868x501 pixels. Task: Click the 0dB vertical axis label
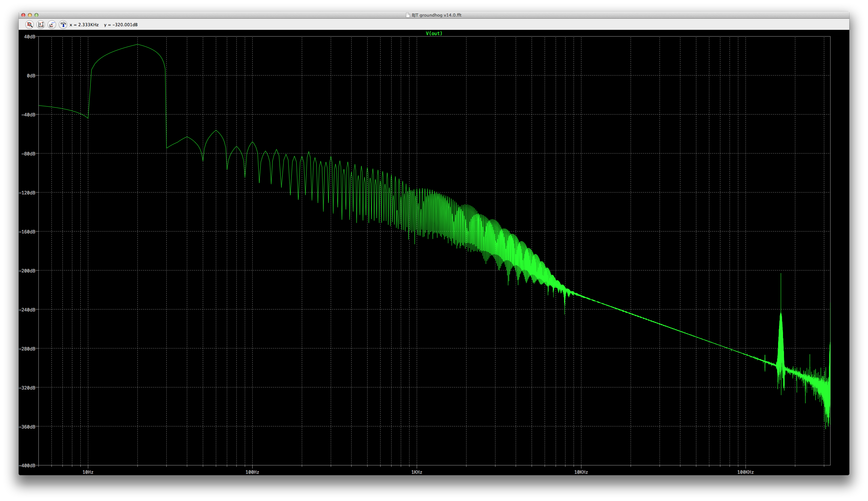point(31,76)
